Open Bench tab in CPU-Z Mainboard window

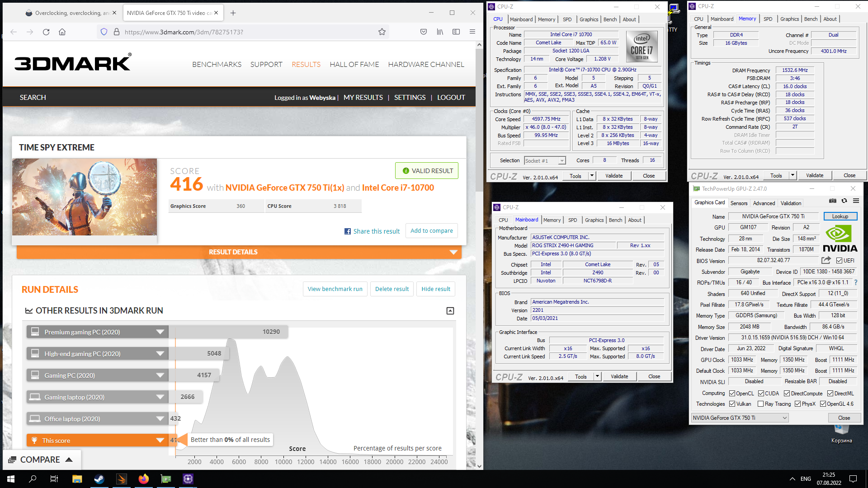615,220
